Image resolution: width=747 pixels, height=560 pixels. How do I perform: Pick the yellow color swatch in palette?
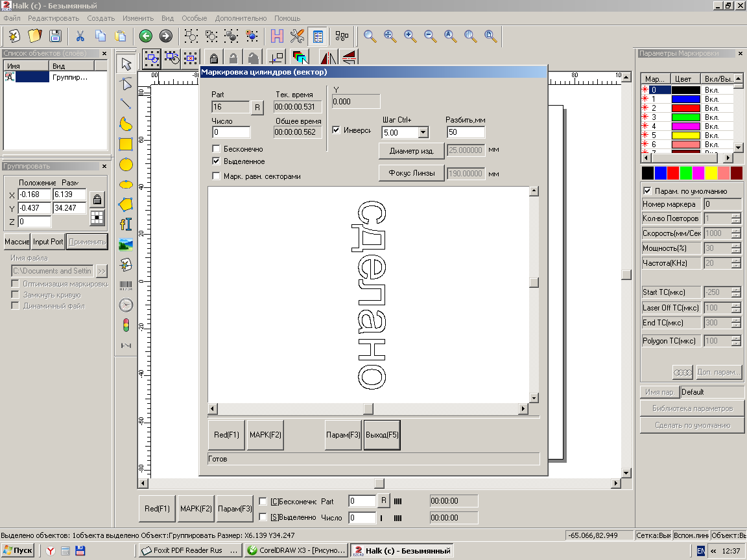pyautogui.click(x=710, y=173)
